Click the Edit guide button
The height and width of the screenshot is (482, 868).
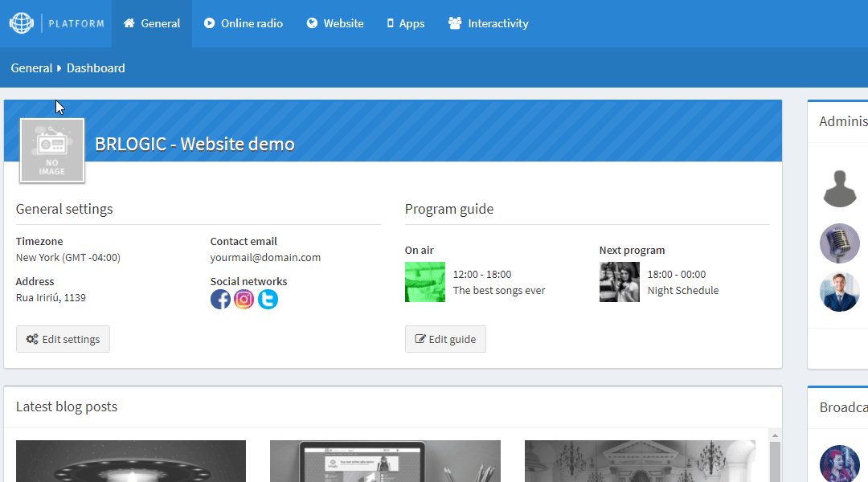point(445,339)
